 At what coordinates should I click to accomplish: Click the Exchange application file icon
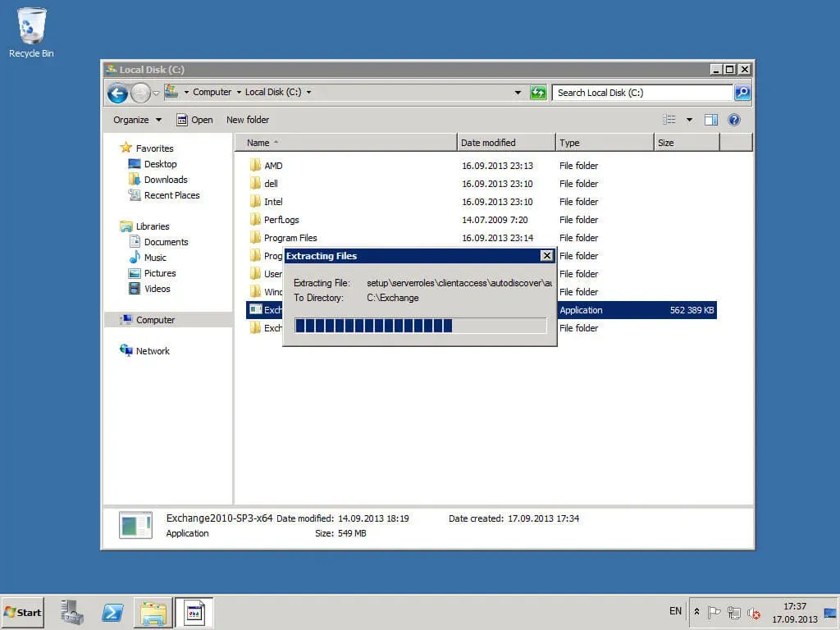pyautogui.click(x=256, y=309)
